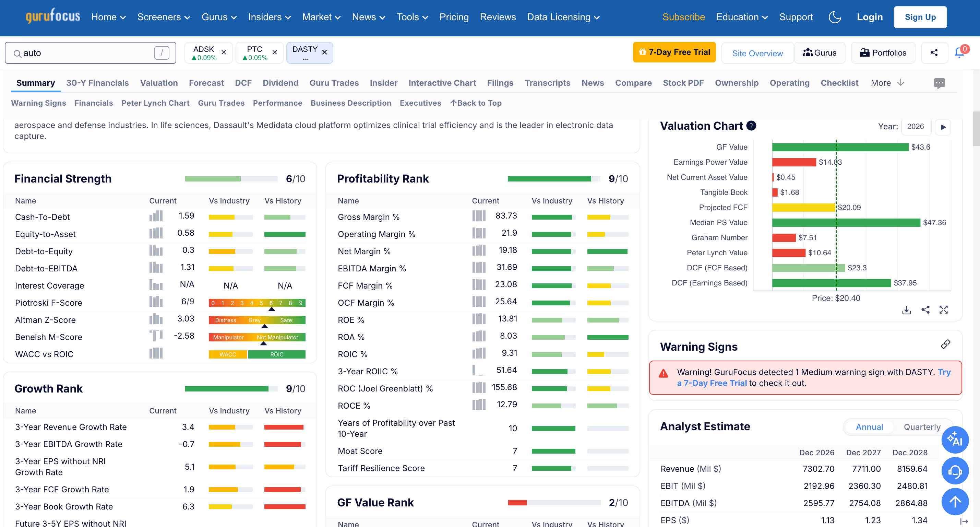The width and height of the screenshot is (980, 527).
Task: Expand the Screeners dropdown menu
Action: coord(164,17)
